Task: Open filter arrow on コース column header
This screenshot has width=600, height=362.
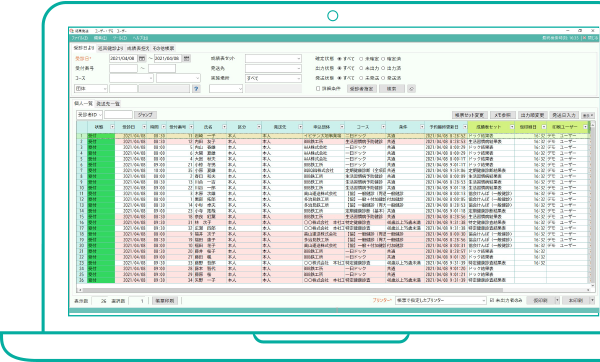Action: 383,127
